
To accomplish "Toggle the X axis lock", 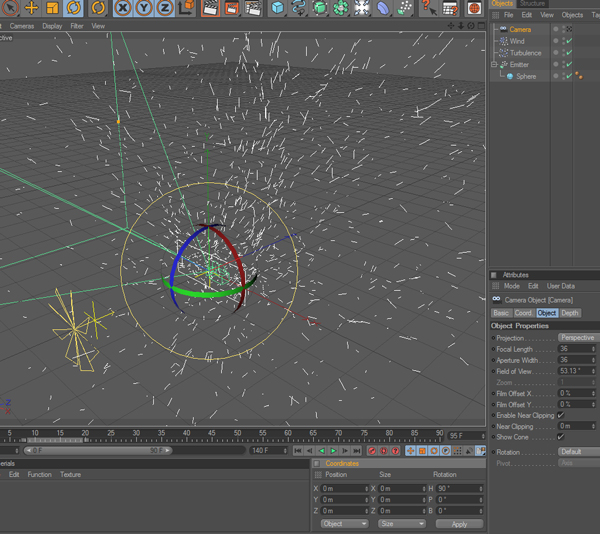I will 123,8.
